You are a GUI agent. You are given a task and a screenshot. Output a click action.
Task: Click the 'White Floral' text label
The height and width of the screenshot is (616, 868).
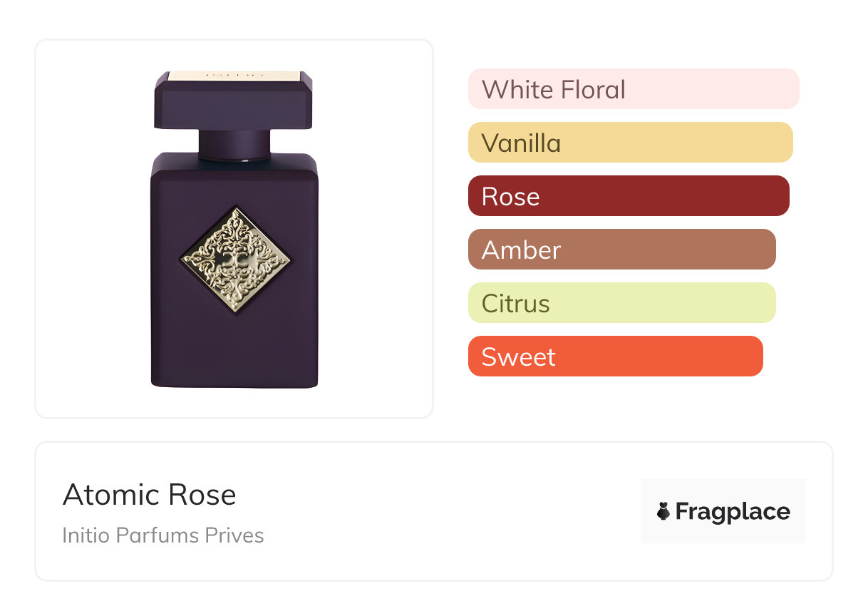point(554,90)
